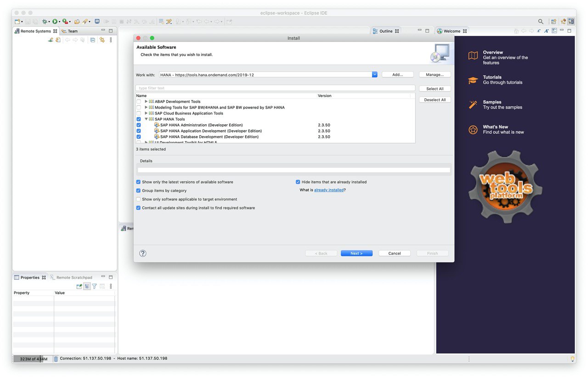The image size is (588, 378).
Task: Enable Show only software applicable to target environment
Action: pos(138,199)
